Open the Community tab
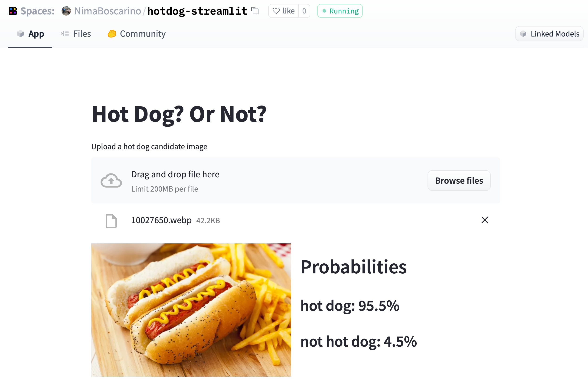 (137, 34)
